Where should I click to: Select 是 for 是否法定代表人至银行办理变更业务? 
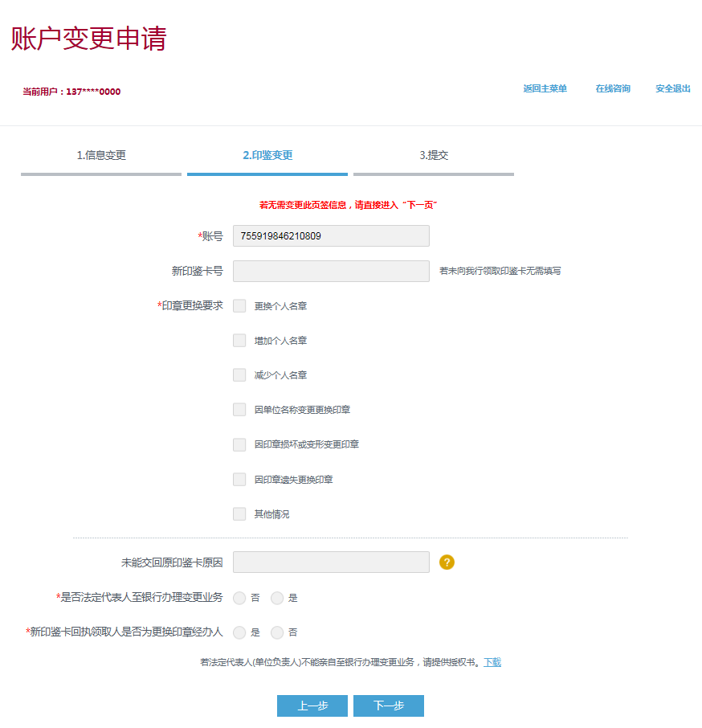pyautogui.click(x=277, y=598)
